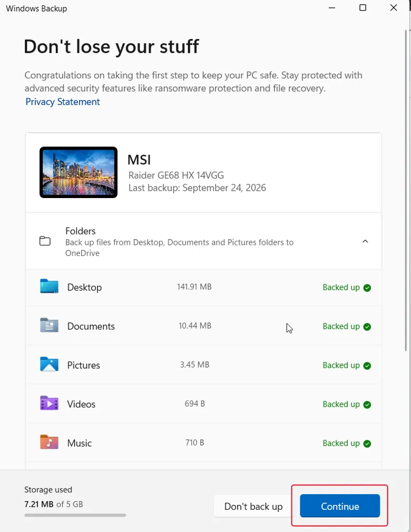Click the Pictures folder icon

pyautogui.click(x=49, y=364)
